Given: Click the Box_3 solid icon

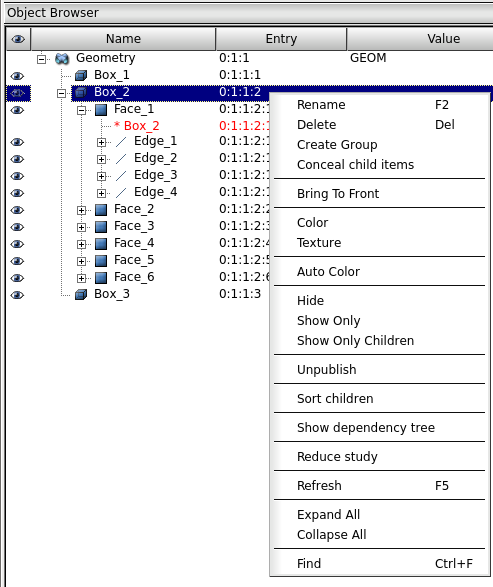Looking at the screenshot, I should tap(81, 295).
